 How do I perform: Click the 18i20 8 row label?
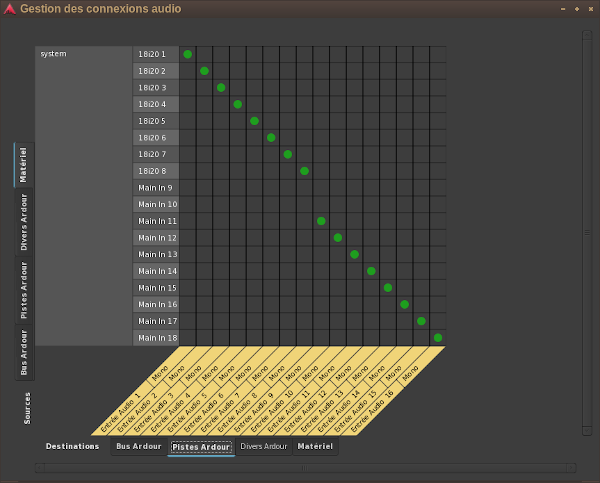pos(156,171)
